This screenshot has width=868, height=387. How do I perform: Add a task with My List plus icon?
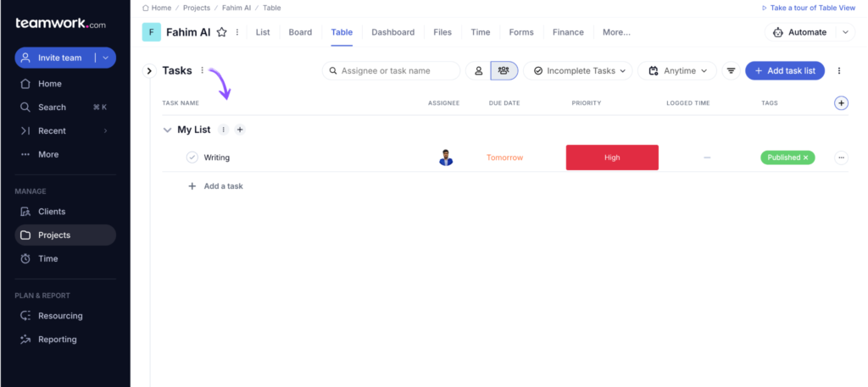click(240, 130)
